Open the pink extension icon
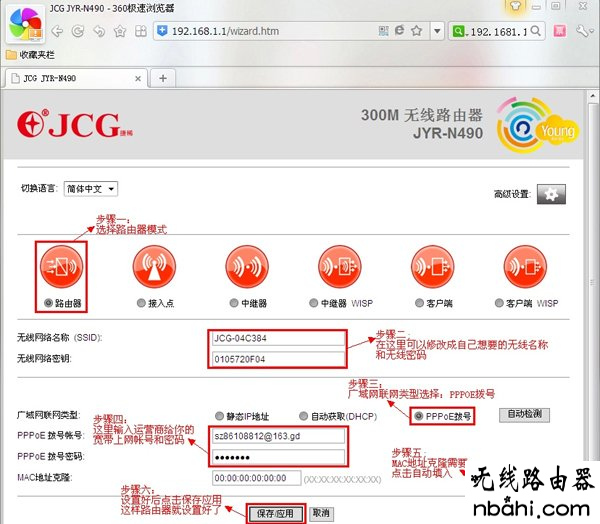This screenshot has width=600, height=524. pos(560,31)
